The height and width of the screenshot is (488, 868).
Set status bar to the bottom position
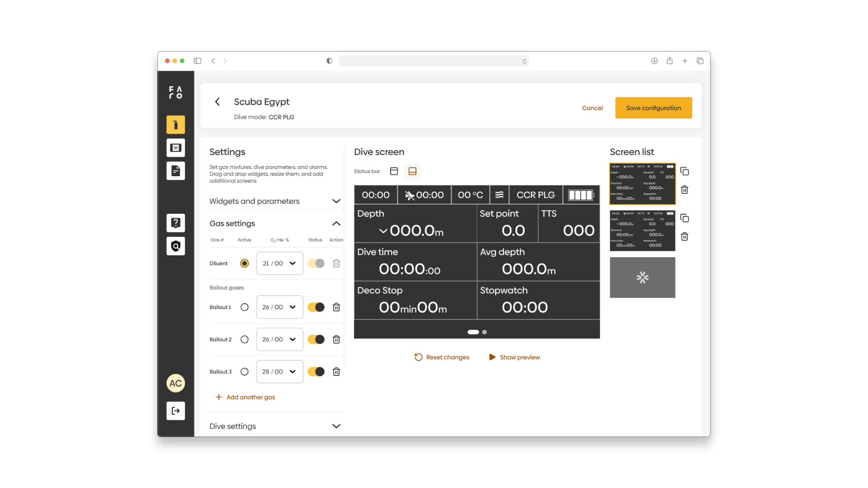click(412, 171)
